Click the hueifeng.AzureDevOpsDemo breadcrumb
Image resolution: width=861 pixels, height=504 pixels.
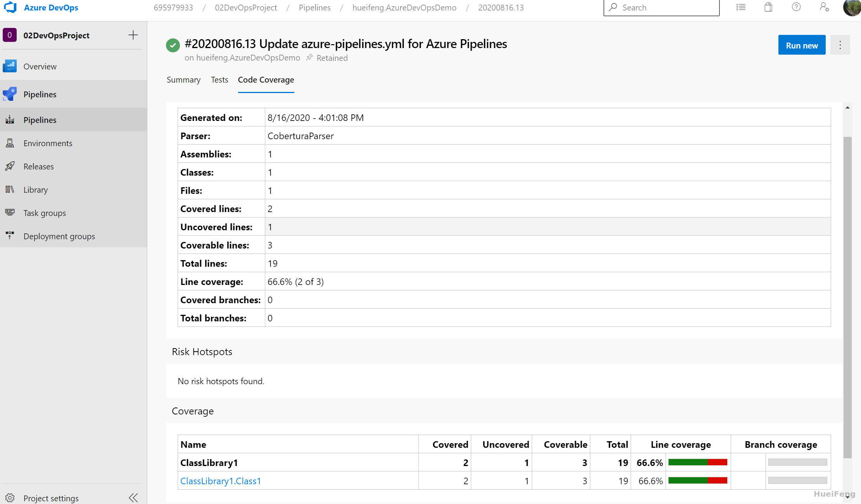coord(404,7)
